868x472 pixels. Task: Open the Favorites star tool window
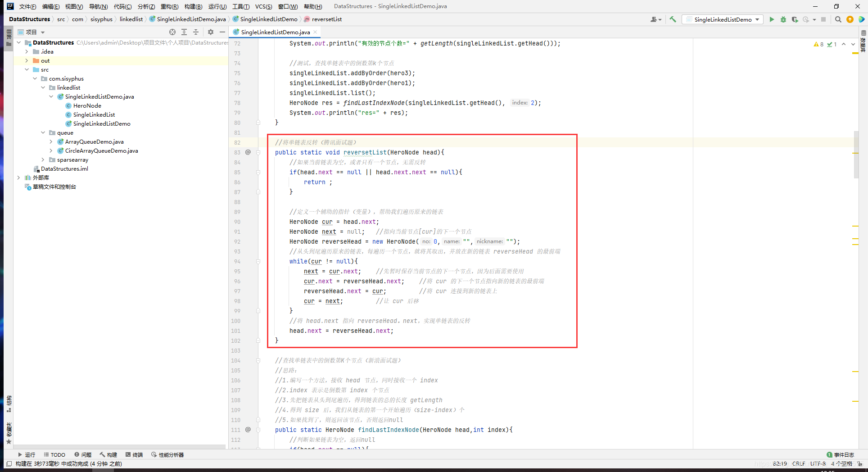tap(9, 434)
